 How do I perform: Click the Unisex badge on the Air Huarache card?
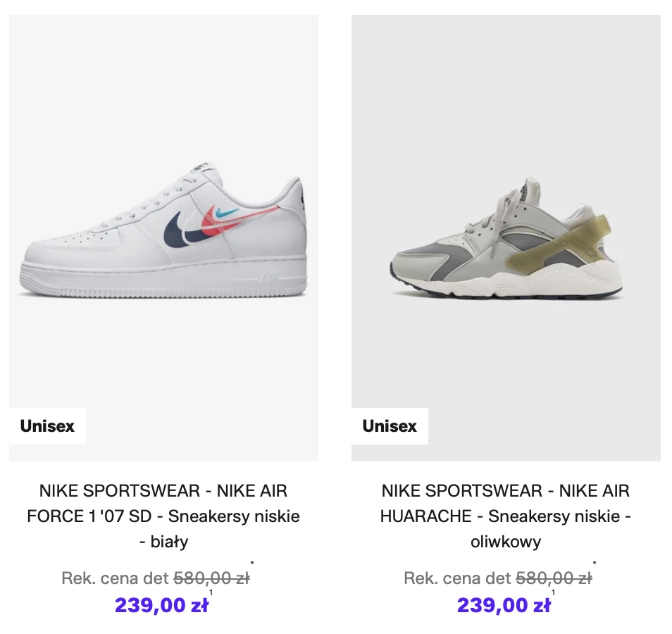click(x=390, y=426)
